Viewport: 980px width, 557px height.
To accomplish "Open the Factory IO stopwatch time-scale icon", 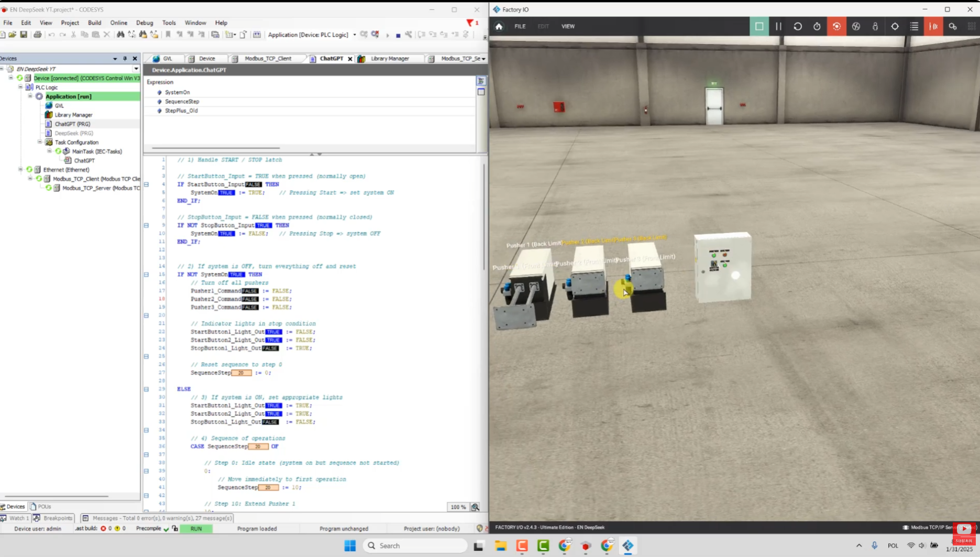I will click(817, 26).
